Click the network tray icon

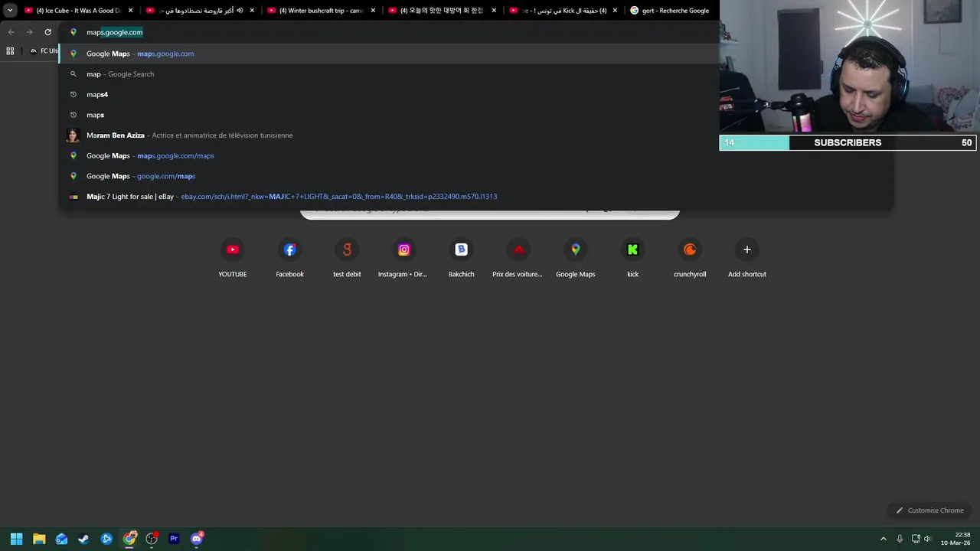point(916,539)
